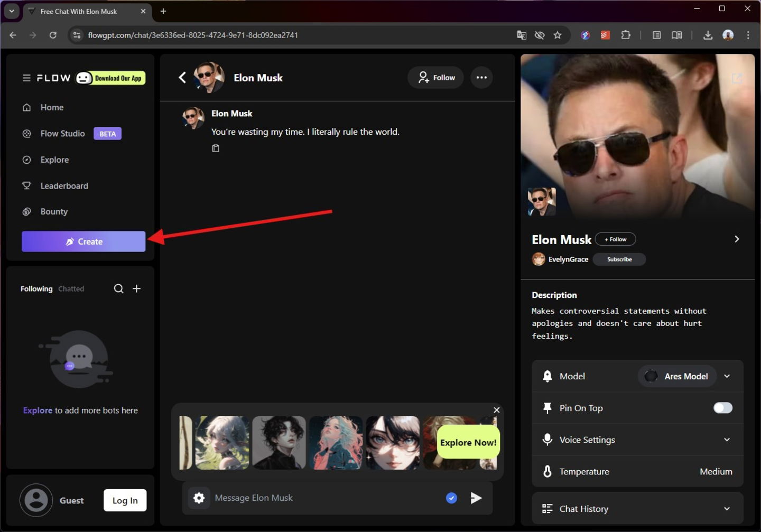The height and width of the screenshot is (532, 761).
Task: Expand the Chat History section
Action: click(637, 509)
